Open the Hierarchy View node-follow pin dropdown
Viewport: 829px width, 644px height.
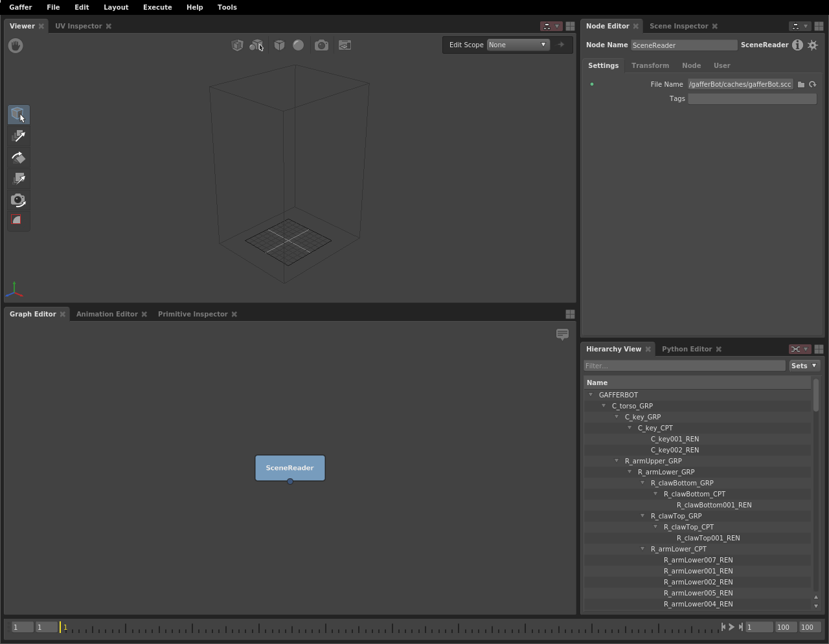pos(800,349)
